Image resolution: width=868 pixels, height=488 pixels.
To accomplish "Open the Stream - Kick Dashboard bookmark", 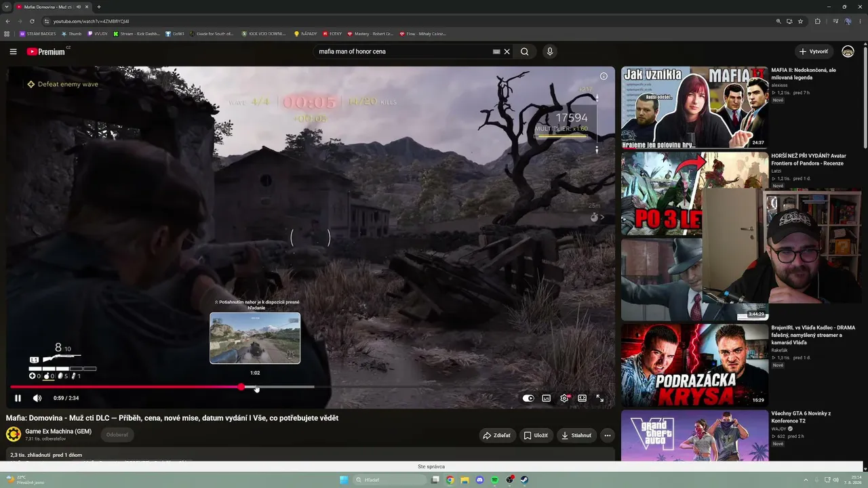I will 138,33.
